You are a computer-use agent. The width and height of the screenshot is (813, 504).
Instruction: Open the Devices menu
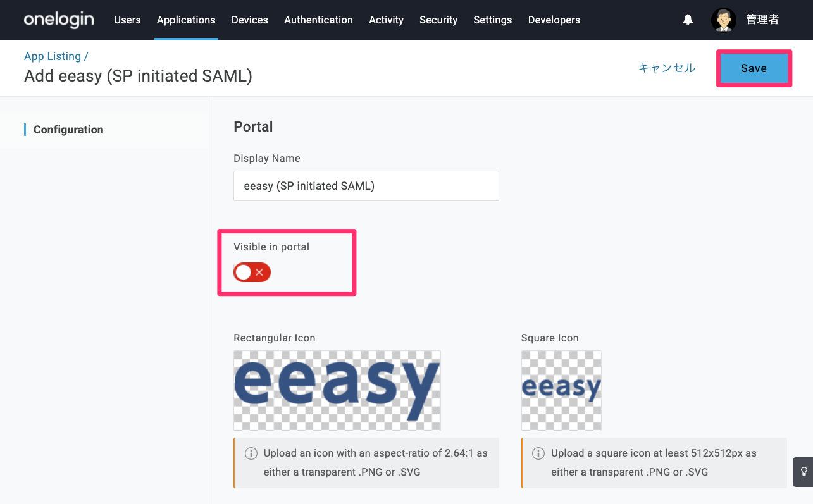click(250, 20)
